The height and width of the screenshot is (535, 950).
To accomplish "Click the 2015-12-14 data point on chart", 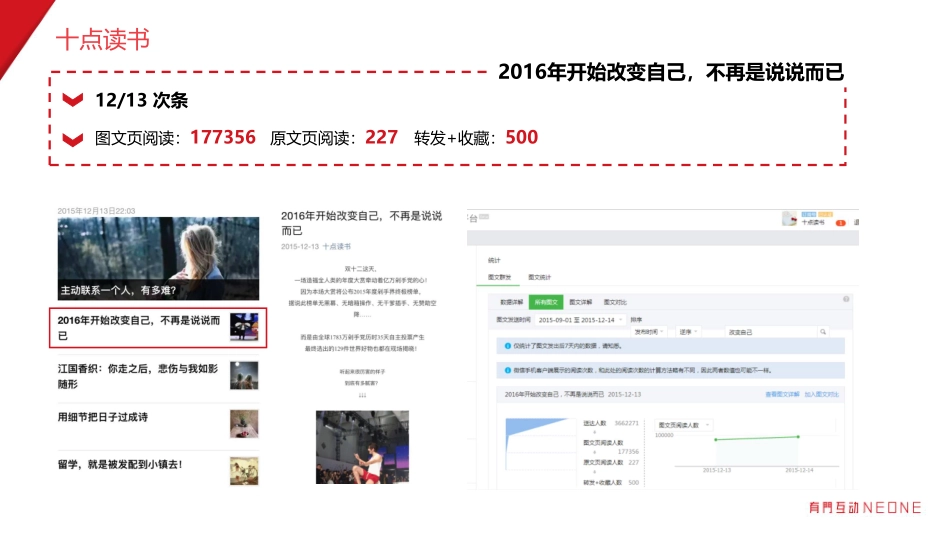I will (x=798, y=436).
